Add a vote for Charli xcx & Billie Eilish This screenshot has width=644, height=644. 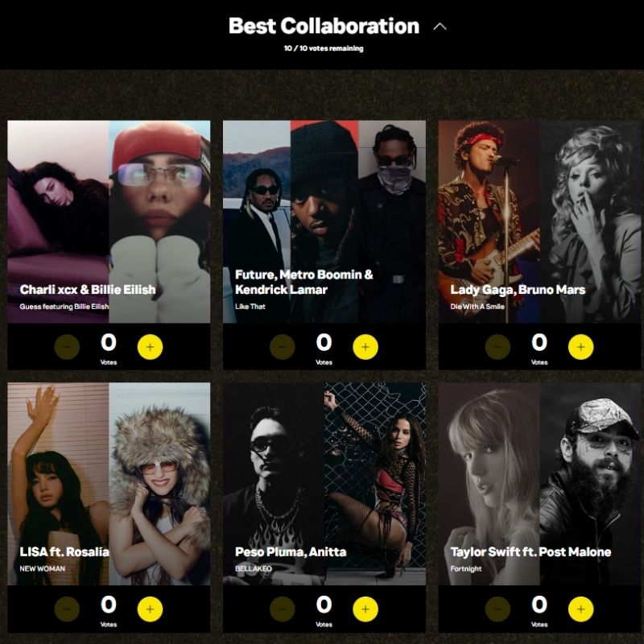point(150,347)
